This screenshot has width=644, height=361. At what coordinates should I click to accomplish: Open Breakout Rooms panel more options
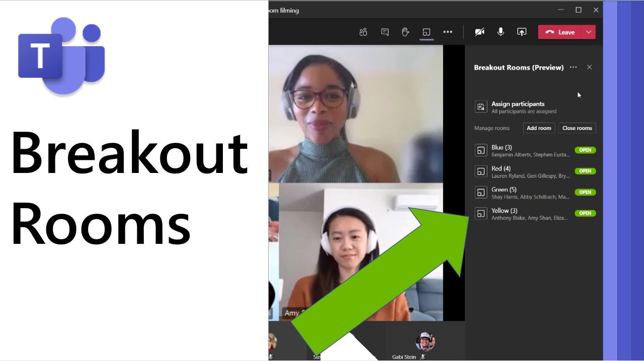(x=574, y=67)
